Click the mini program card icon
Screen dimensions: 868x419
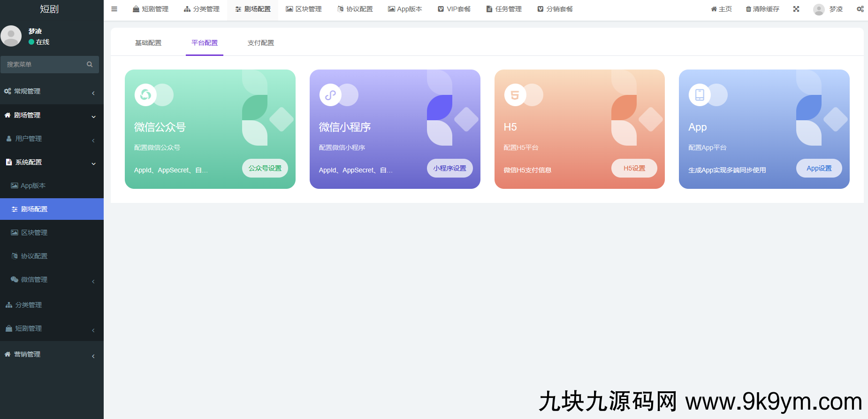pos(330,95)
